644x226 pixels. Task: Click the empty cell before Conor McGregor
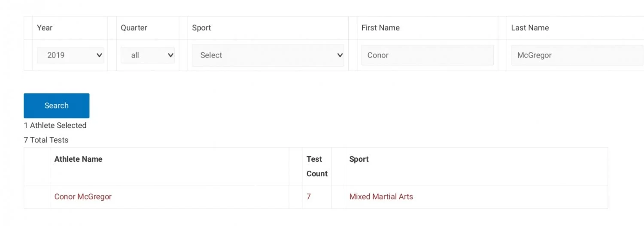(x=37, y=197)
